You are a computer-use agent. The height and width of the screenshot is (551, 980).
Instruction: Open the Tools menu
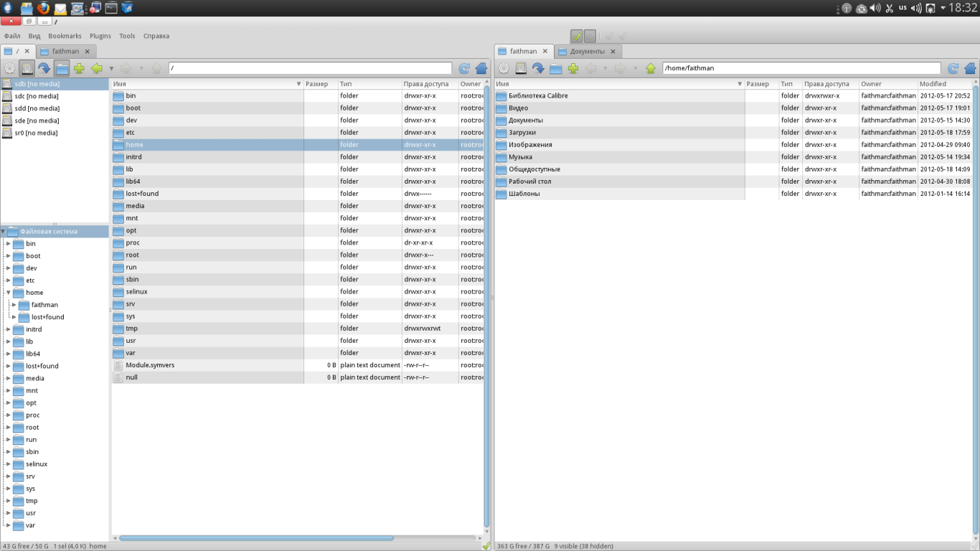click(x=127, y=36)
